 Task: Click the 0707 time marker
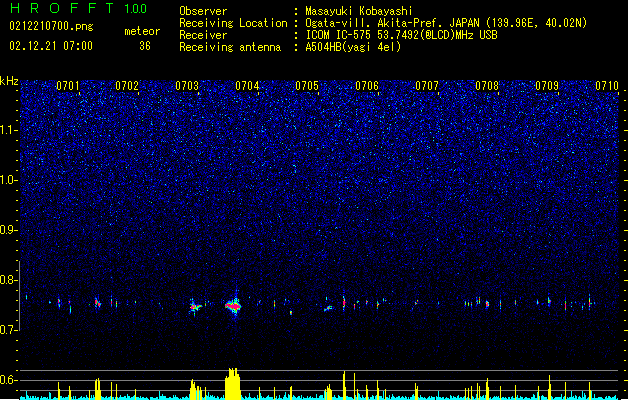[x=427, y=86]
